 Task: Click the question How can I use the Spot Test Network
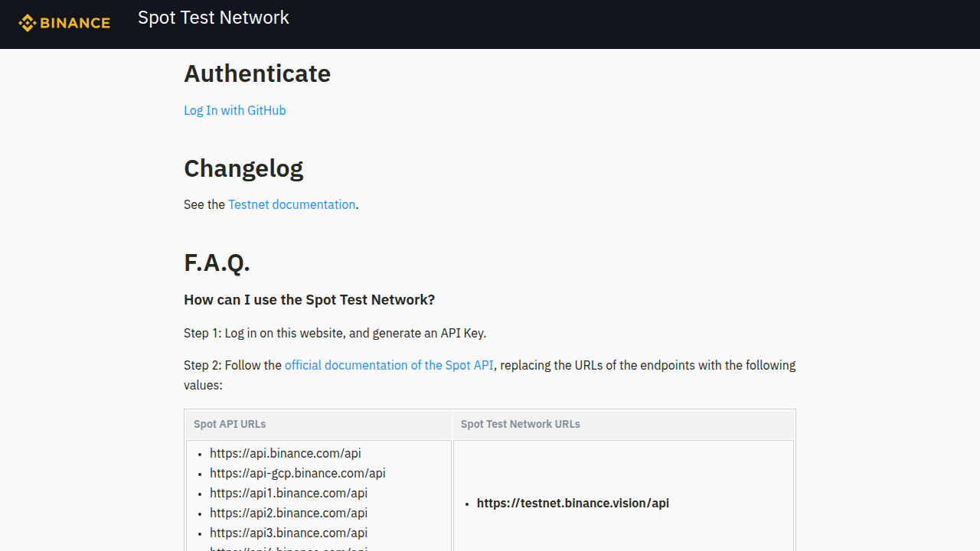coord(309,299)
